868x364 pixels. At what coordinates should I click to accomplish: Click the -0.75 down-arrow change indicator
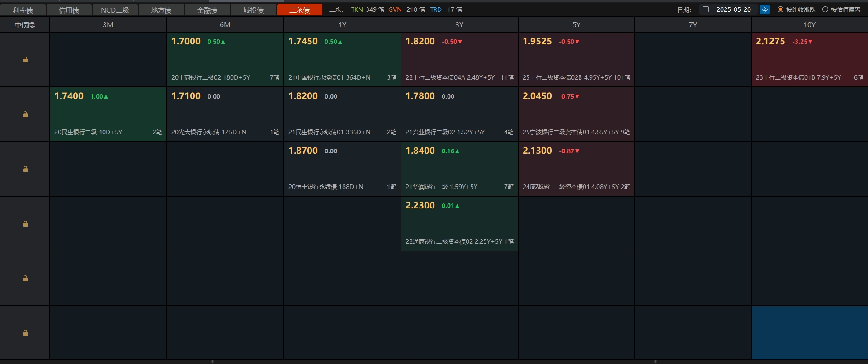pos(569,96)
